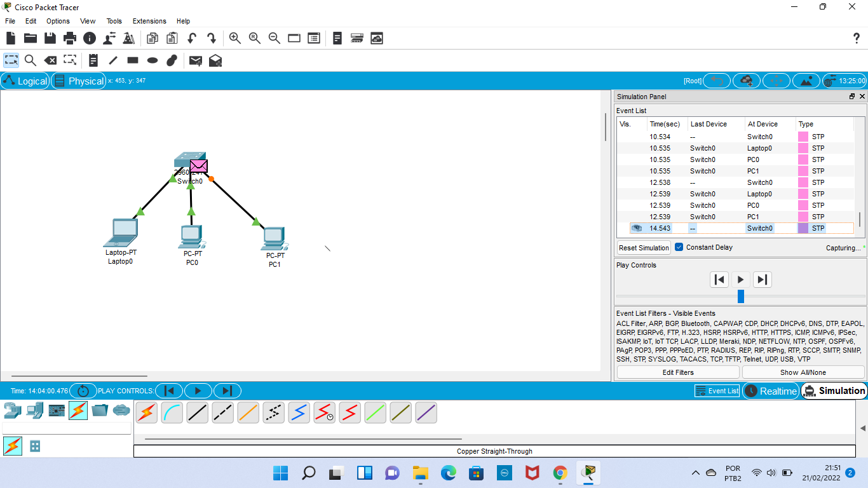Click the New file icon
This screenshot has height=488, width=868.
(x=11, y=38)
